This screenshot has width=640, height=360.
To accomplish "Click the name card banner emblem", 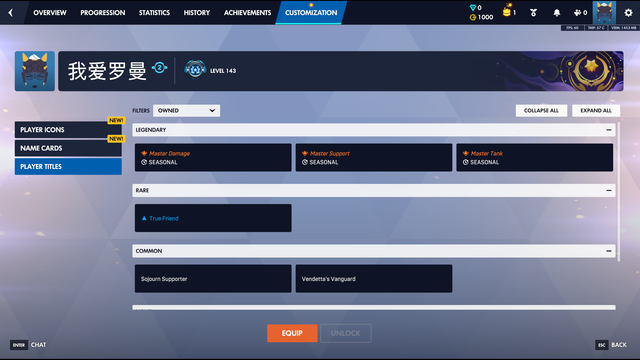I will (591, 71).
